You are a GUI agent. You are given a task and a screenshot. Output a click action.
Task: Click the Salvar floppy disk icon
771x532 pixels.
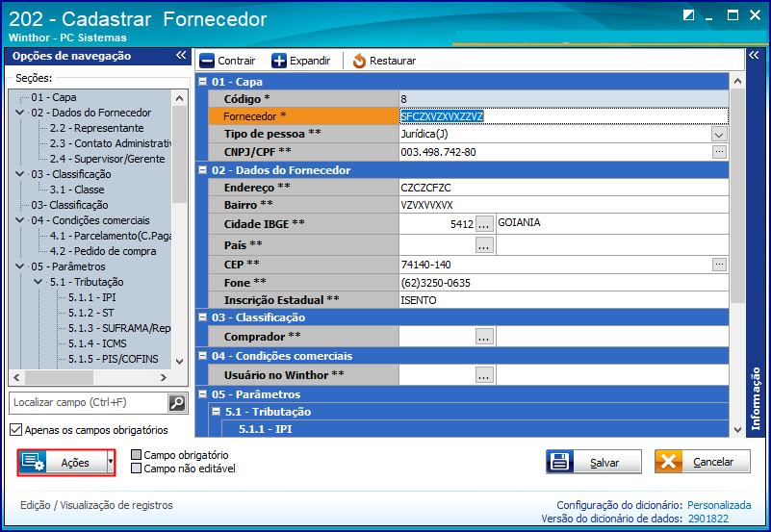click(560, 462)
